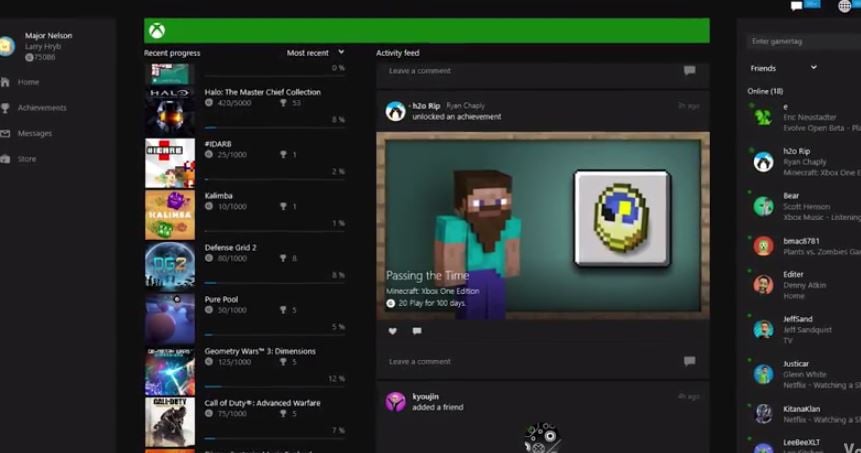Click the Halo progress bar

tap(275, 127)
